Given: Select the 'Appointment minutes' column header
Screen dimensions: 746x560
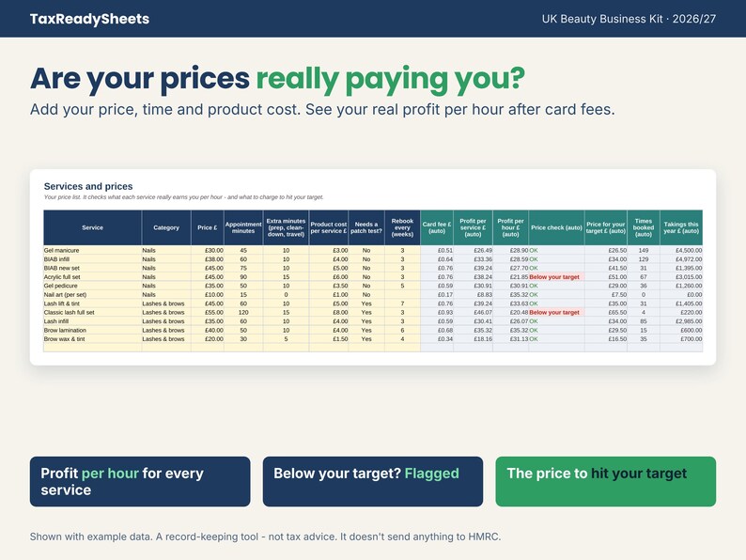Looking at the screenshot, I should (243, 227).
